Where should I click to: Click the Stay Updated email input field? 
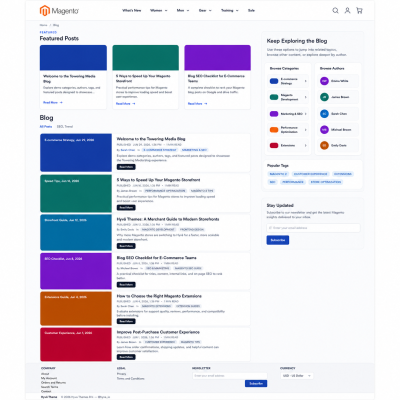tap(313, 228)
